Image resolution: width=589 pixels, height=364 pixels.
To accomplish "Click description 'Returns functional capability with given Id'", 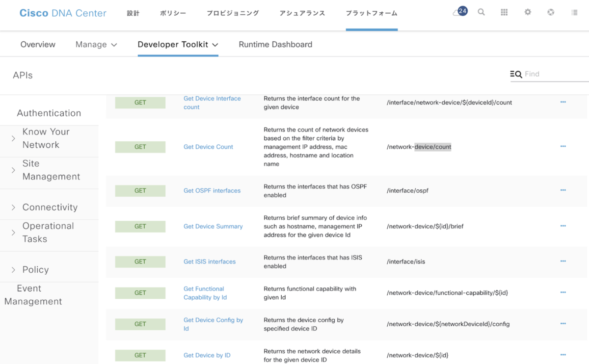I will (310, 293).
